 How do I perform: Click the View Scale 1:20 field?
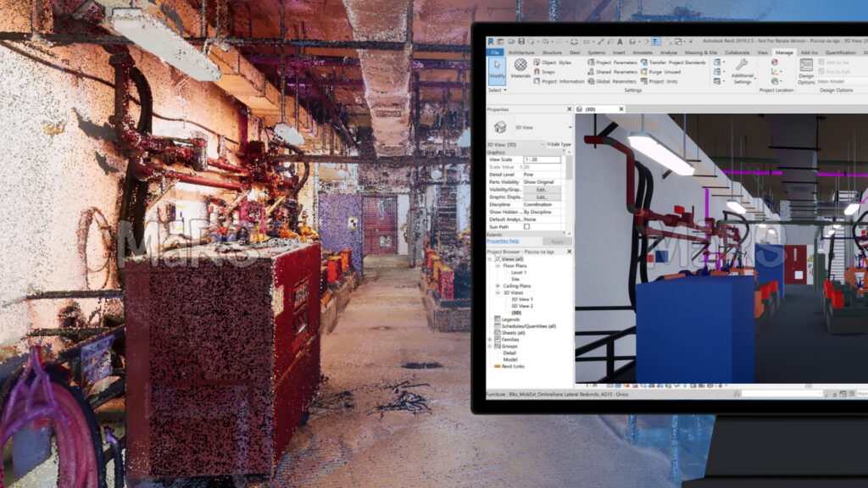point(542,159)
